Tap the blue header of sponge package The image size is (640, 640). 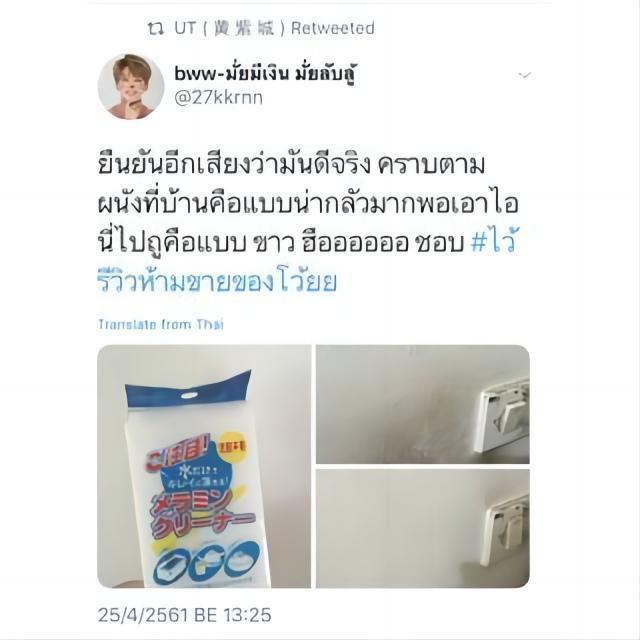[x=189, y=390]
